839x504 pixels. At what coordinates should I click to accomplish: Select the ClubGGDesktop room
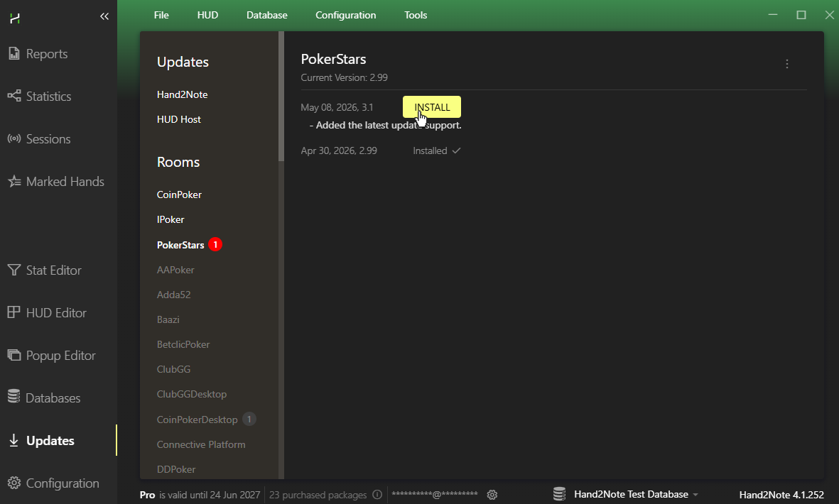click(x=192, y=395)
